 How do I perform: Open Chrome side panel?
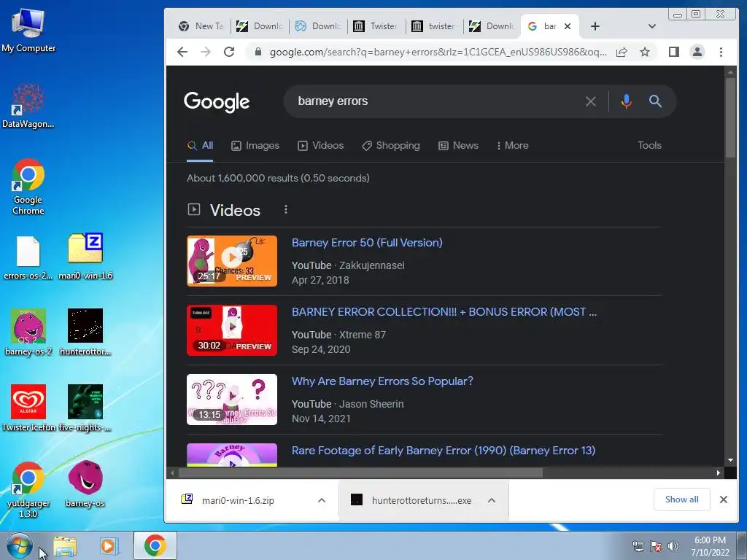tap(673, 52)
